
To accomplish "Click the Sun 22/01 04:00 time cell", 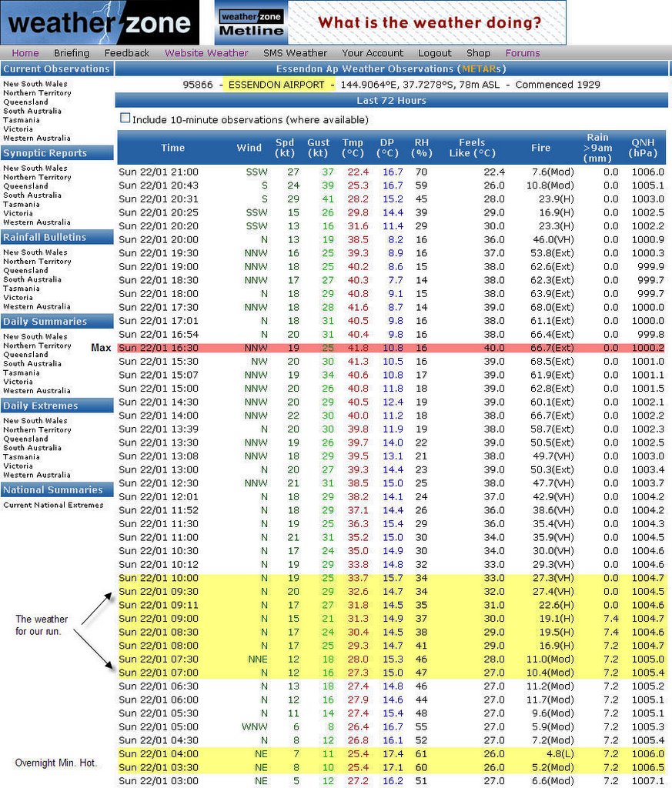I will (159, 754).
